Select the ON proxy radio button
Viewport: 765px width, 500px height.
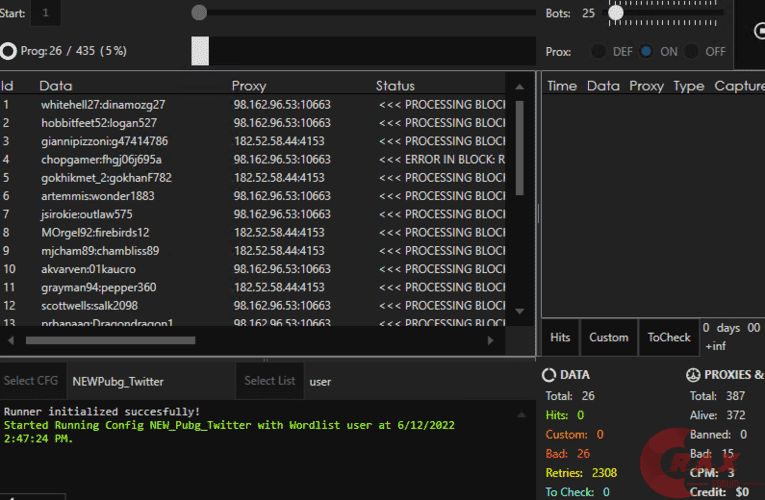coord(646,51)
